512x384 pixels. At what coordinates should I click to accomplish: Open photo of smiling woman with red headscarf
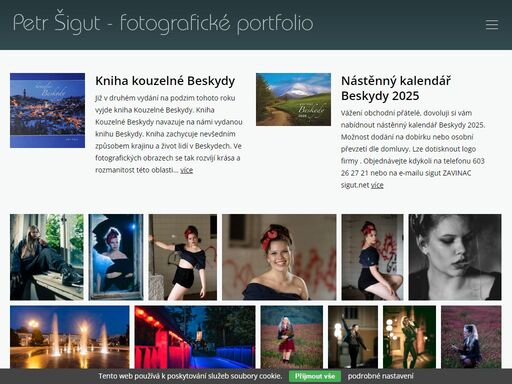point(279,257)
